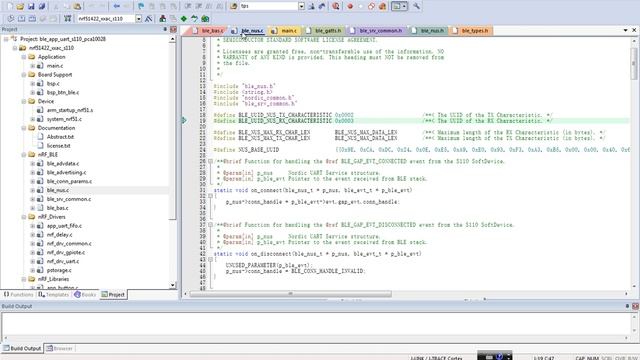The height and width of the screenshot is (360, 640).
Task: Launch the Pack Installer
Action: pyautogui.click(x=205, y=18)
